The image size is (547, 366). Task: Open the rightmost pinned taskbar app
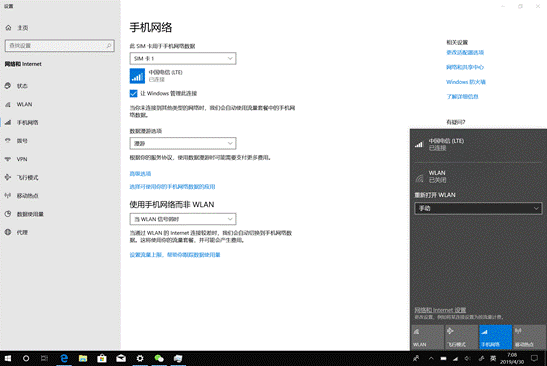[178, 358]
